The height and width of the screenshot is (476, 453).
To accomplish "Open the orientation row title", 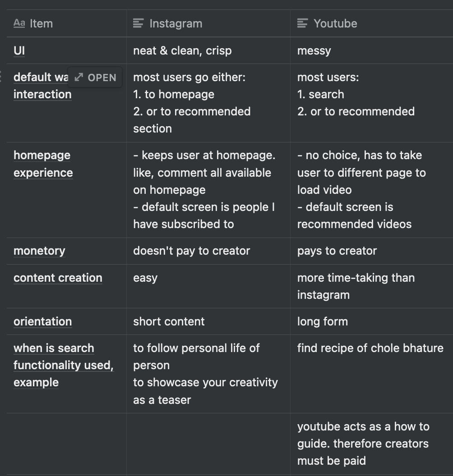I will pyautogui.click(x=42, y=321).
